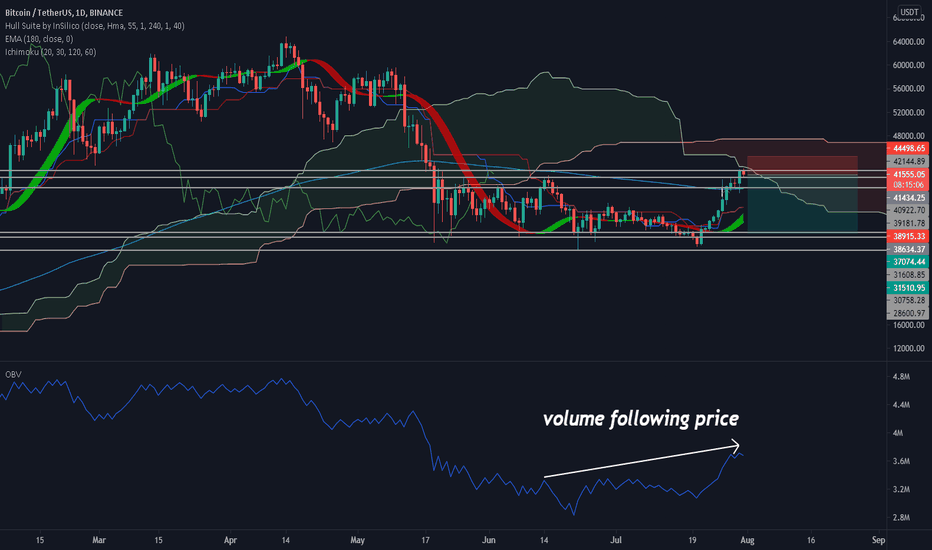This screenshot has width=932, height=550.
Task: Click 3.6M on the OBV axis
Action: tap(901, 461)
